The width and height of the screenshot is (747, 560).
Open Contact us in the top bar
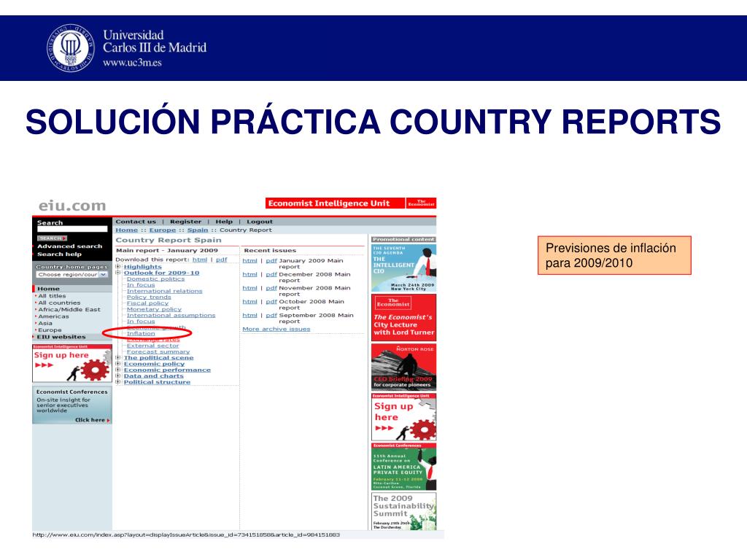coord(135,222)
